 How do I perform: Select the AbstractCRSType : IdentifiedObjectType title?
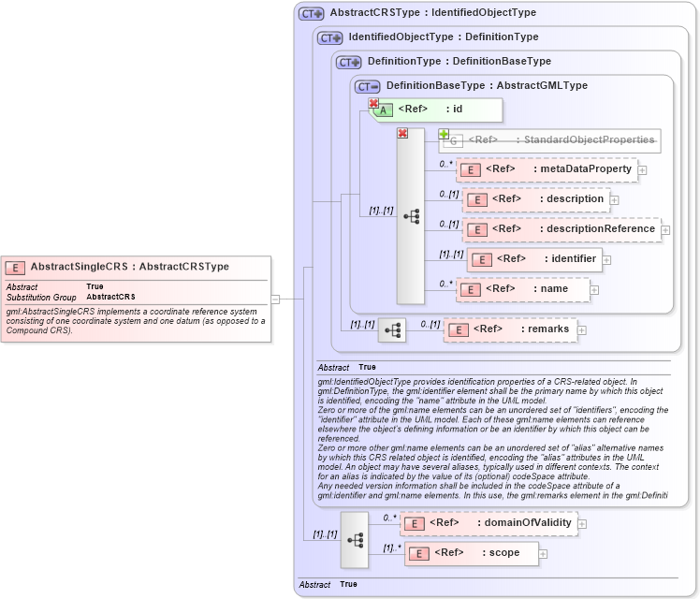coord(433,12)
